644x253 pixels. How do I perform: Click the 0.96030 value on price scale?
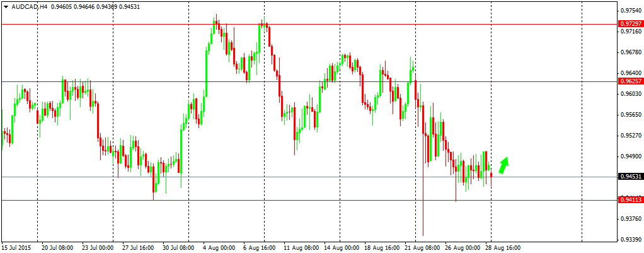630,94
